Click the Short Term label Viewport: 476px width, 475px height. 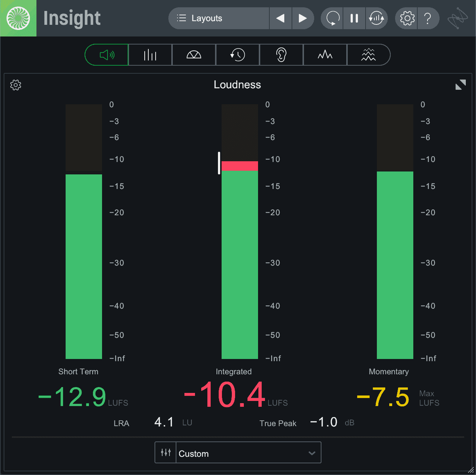pos(78,371)
